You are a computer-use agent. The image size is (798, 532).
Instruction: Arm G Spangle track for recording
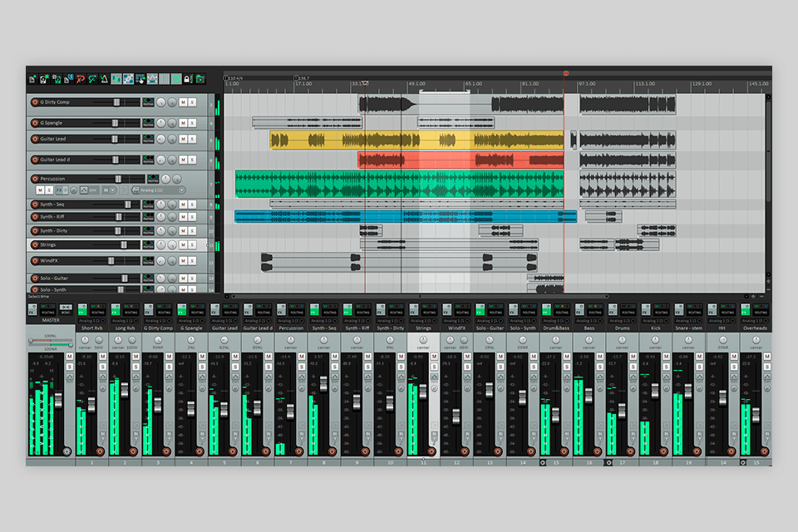35,123
